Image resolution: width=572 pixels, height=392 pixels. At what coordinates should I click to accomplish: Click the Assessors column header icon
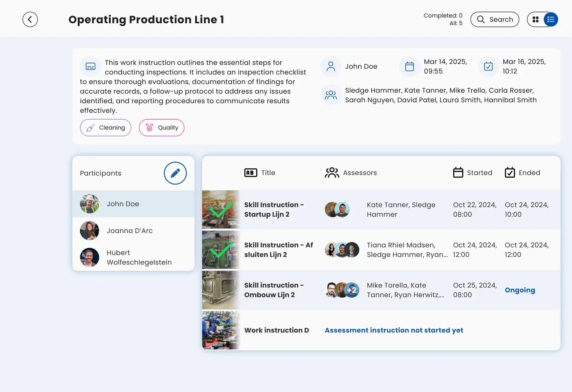tap(332, 173)
